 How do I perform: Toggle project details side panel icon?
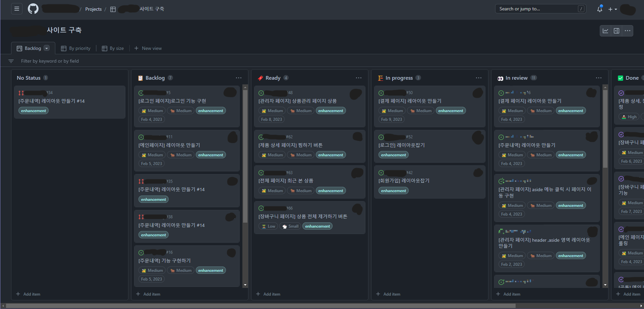tap(617, 31)
